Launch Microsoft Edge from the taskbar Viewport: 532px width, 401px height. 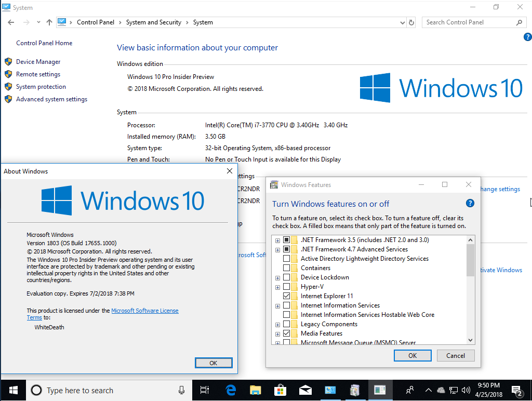(231, 391)
